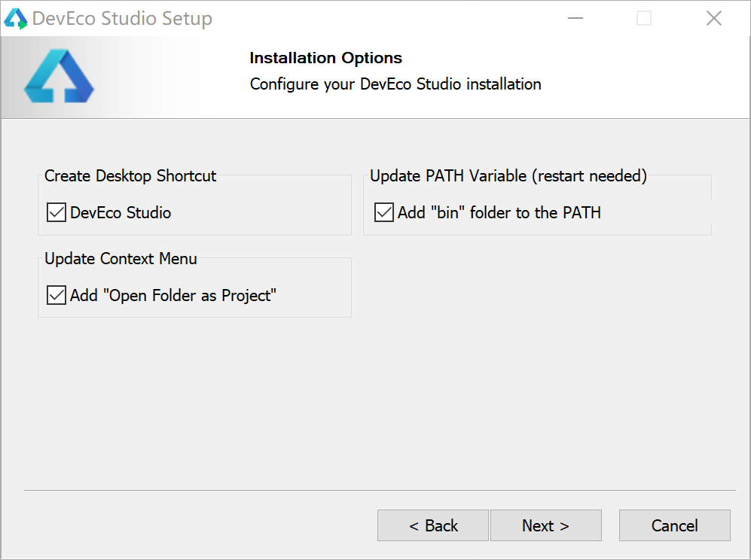Screen dimensions: 751x560
Task: Click the greyed-out maximize button
Action: tap(643, 18)
